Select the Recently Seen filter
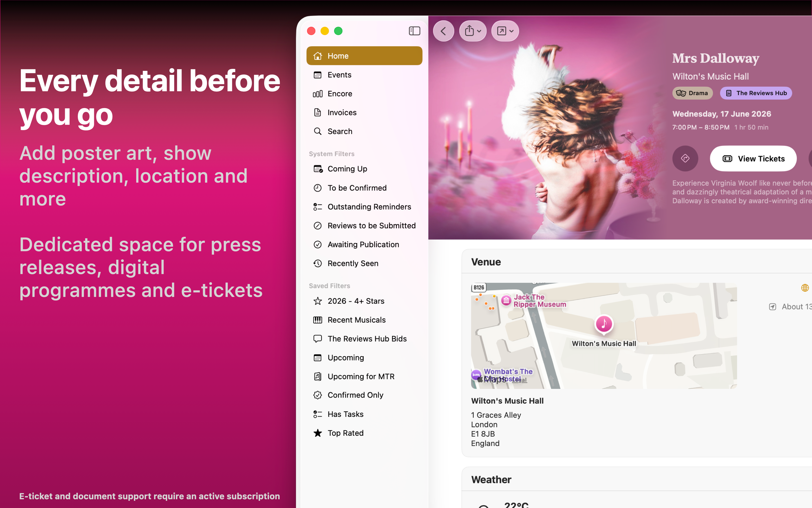Viewport: 812px width, 508px height. pyautogui.click(x=364, y=263)
